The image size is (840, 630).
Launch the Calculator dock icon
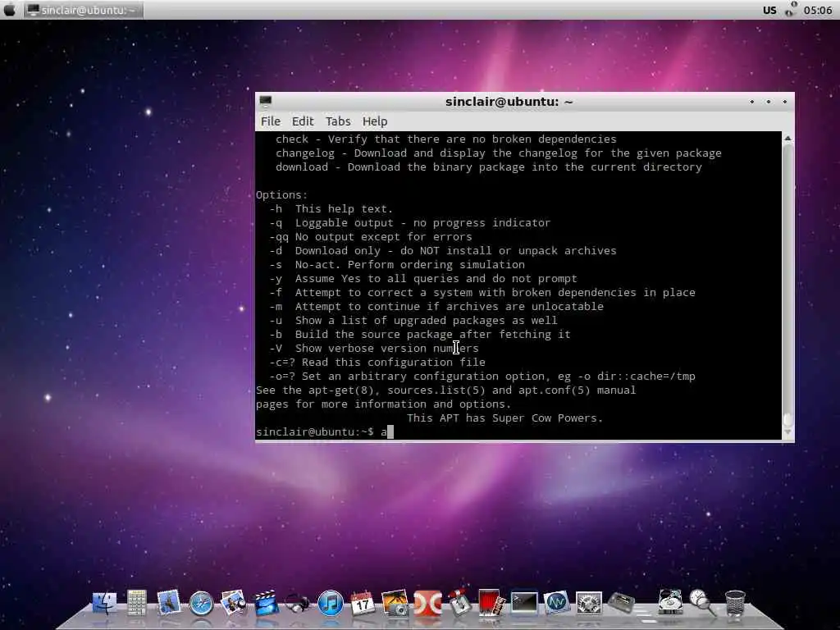(137, 602)
